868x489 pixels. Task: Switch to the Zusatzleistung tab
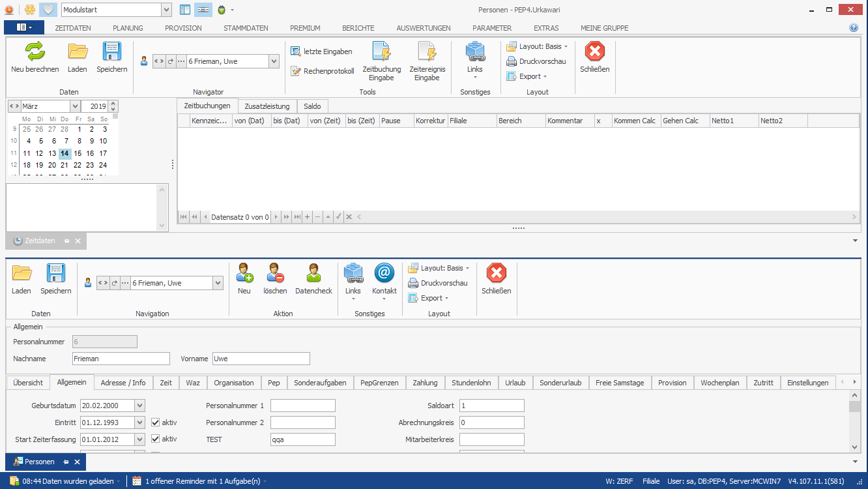(267, 106)
